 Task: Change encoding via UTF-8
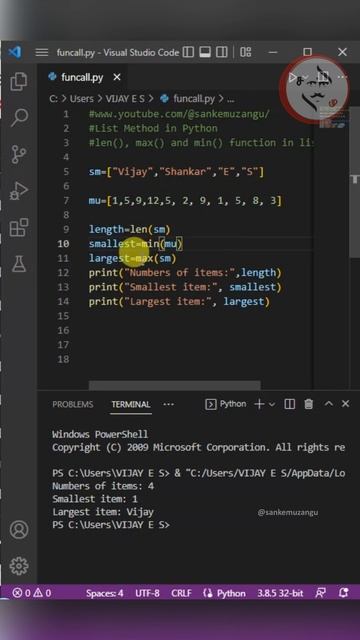(x=147, y=593)
